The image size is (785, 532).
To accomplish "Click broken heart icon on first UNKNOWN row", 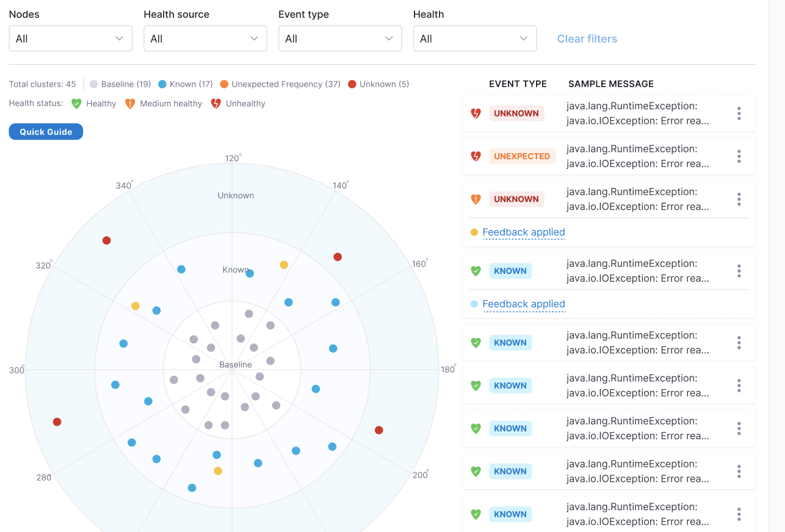I will click(476, 113).
